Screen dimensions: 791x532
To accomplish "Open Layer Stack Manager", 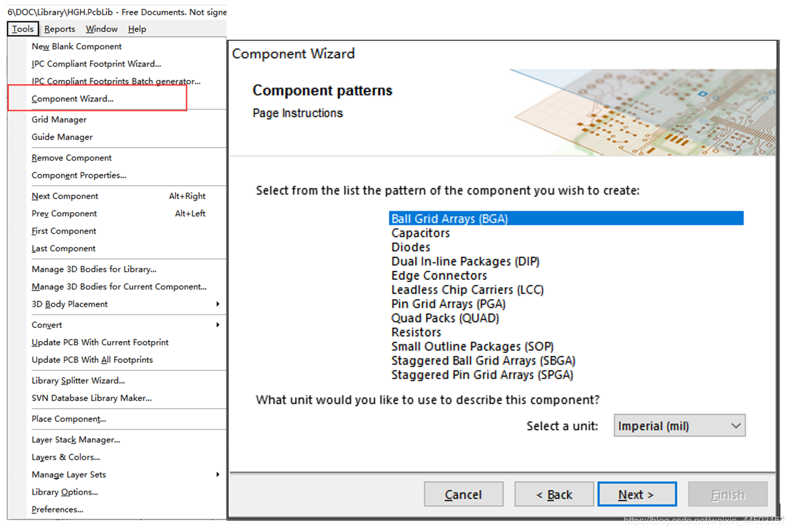I will click(x=76, y=439).
